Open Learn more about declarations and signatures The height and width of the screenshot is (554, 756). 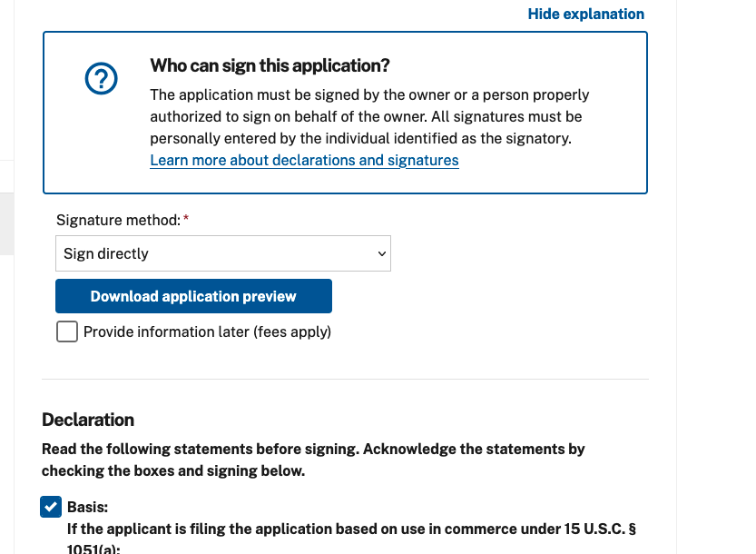[304, 161]
